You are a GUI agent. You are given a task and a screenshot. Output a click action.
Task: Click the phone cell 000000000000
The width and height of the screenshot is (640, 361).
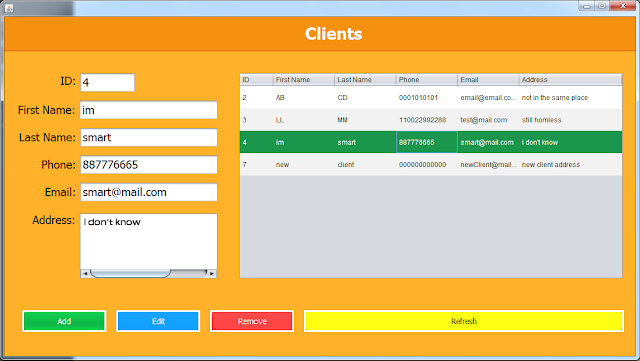427,165
